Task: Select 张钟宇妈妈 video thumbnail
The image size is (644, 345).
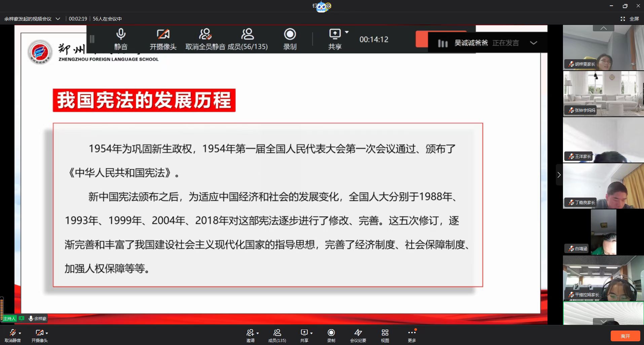Action: pyautogui.click(x=603, y=94)
